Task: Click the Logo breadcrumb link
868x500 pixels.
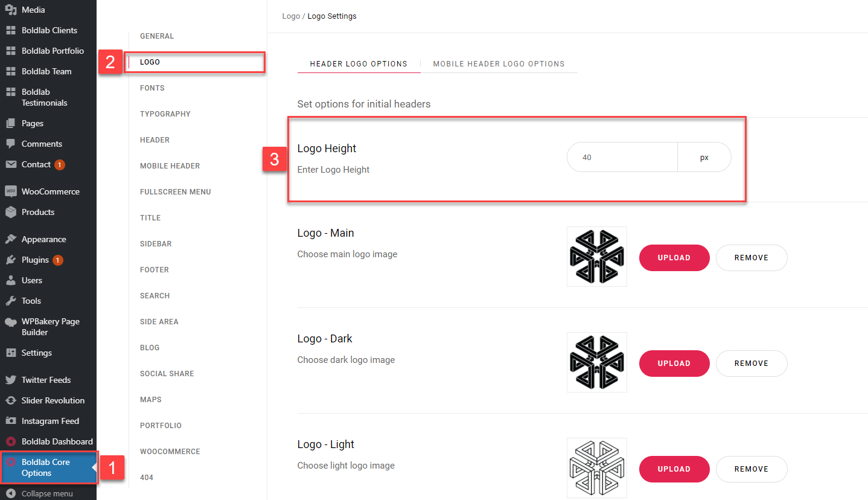Action: point(291,16)
